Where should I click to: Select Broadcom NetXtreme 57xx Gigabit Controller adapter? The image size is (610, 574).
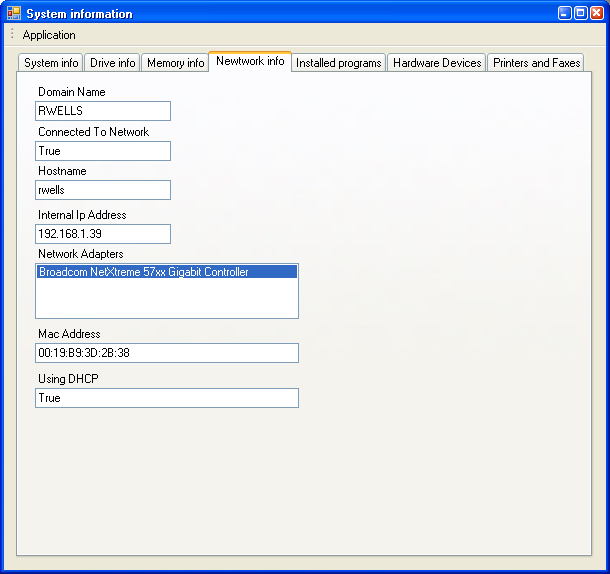click(143, 272)
